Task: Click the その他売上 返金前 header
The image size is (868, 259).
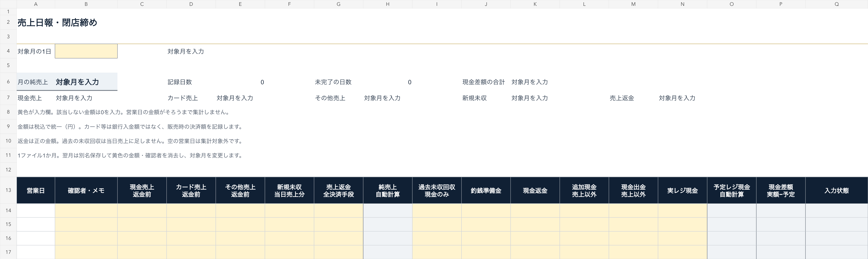Action: pos(240,190)
